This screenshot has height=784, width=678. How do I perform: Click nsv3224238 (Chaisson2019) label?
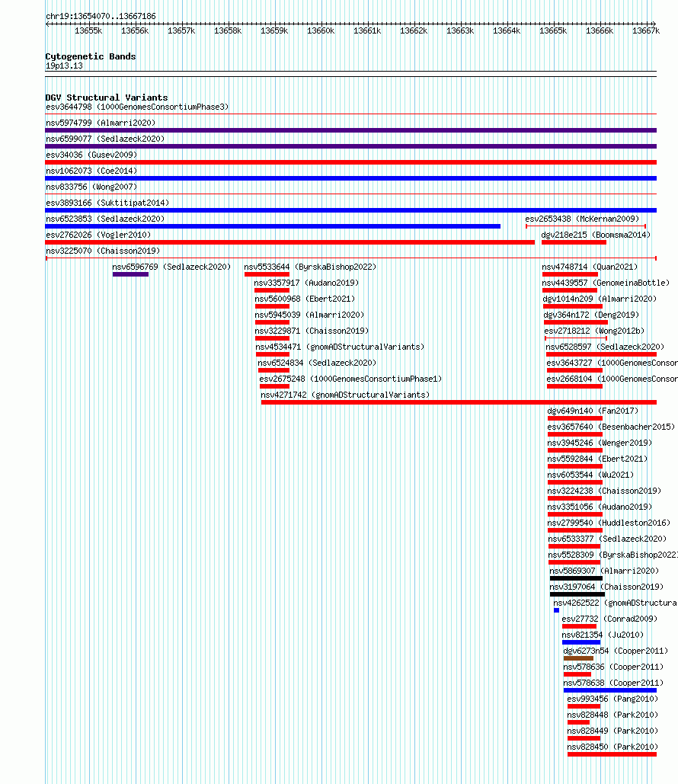pos(604,491)
